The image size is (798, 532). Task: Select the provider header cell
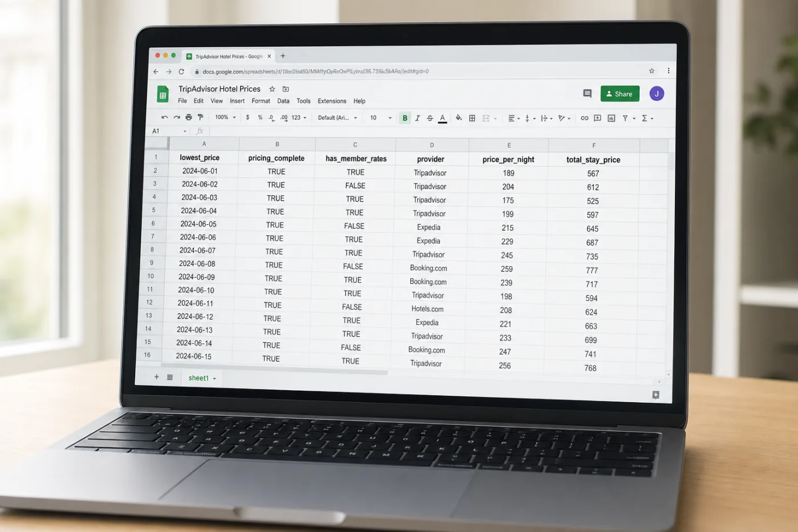pyautogui.click(x=431, y=159)
